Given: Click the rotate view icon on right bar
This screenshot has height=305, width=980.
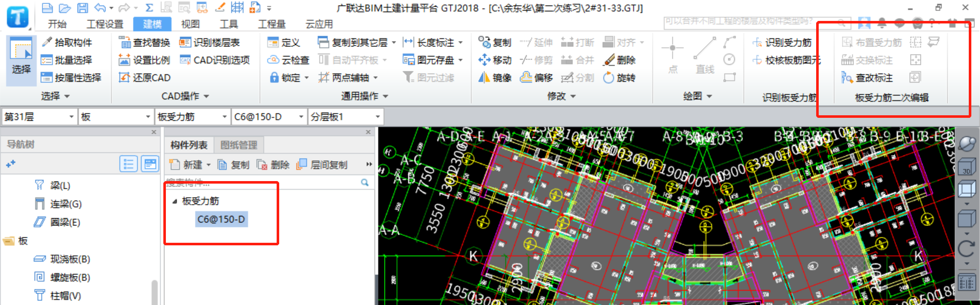Looking at the screenshot, I should [x=967, y=248].
